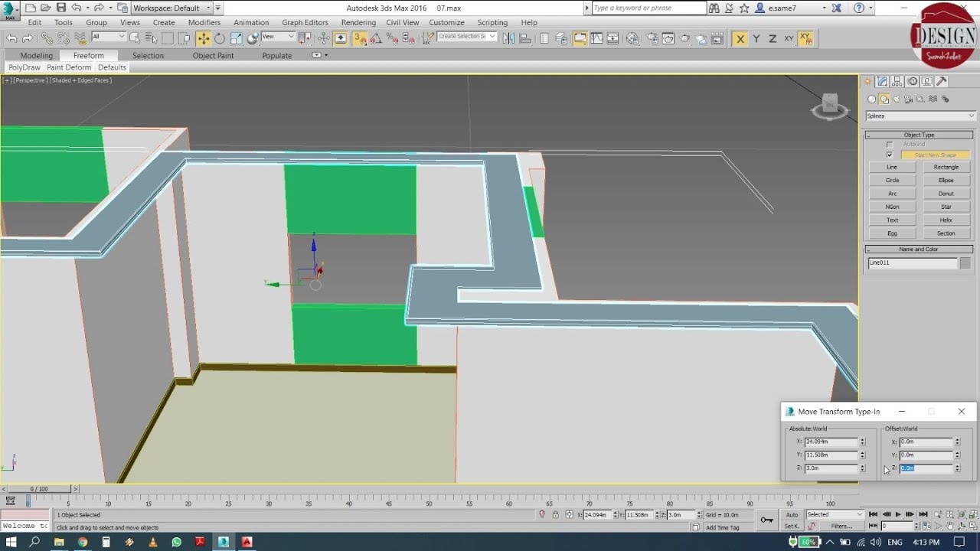The height and width of the screenshot is (551, 980).
Task: Select the Select and Rotate tool
Action: (x=220, y=38)
